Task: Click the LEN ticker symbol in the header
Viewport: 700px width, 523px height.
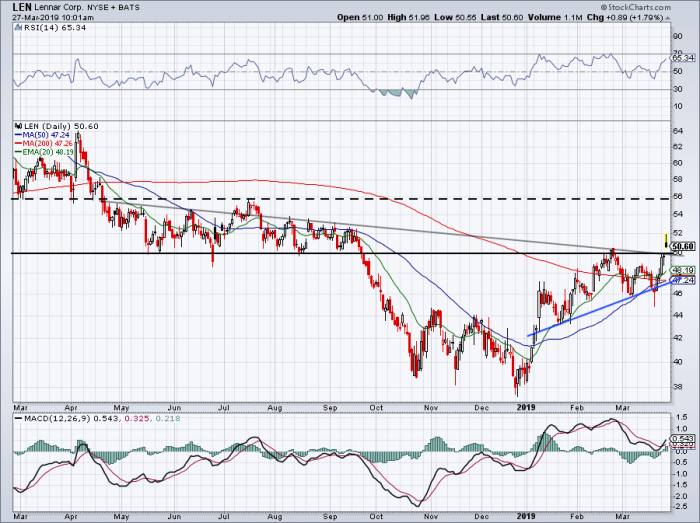Action: point(22,7)
